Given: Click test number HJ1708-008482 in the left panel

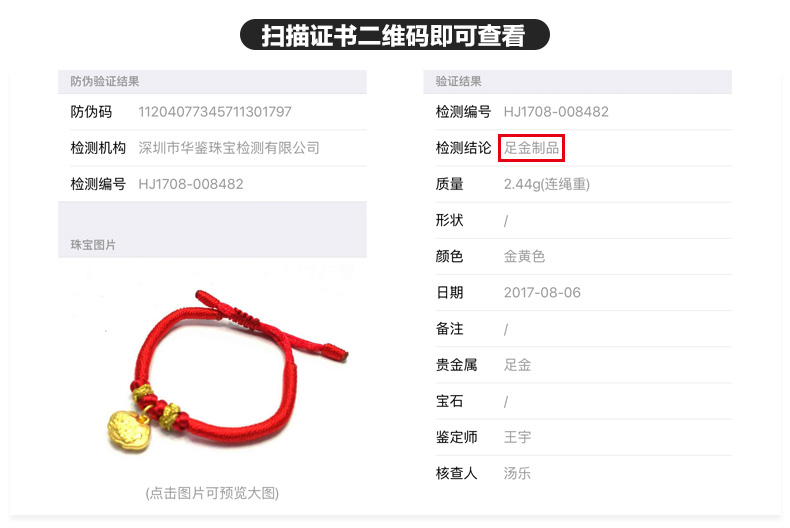Looking at the screenshot, I should pyautogui.click(x=190, y=184).
